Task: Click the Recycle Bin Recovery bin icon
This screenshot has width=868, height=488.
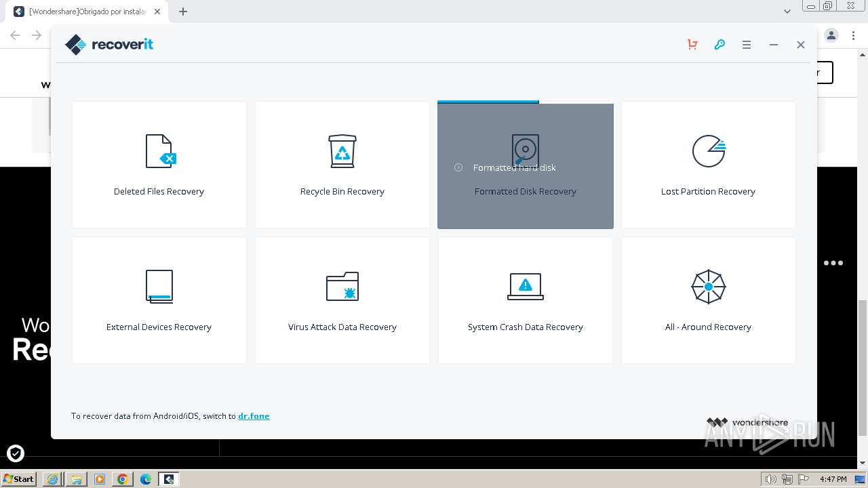Action: [342, 150]
